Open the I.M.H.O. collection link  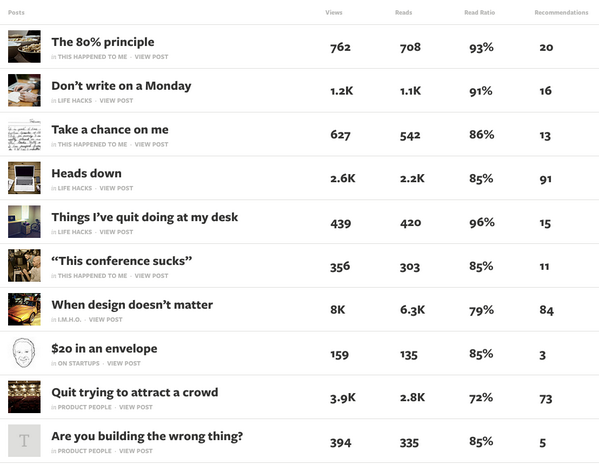[69, 320]
